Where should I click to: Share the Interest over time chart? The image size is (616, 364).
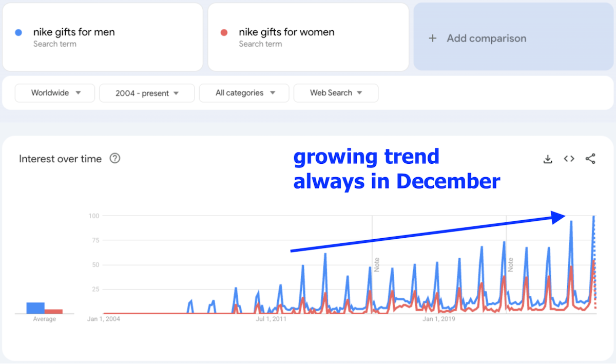tap(590, 159)
